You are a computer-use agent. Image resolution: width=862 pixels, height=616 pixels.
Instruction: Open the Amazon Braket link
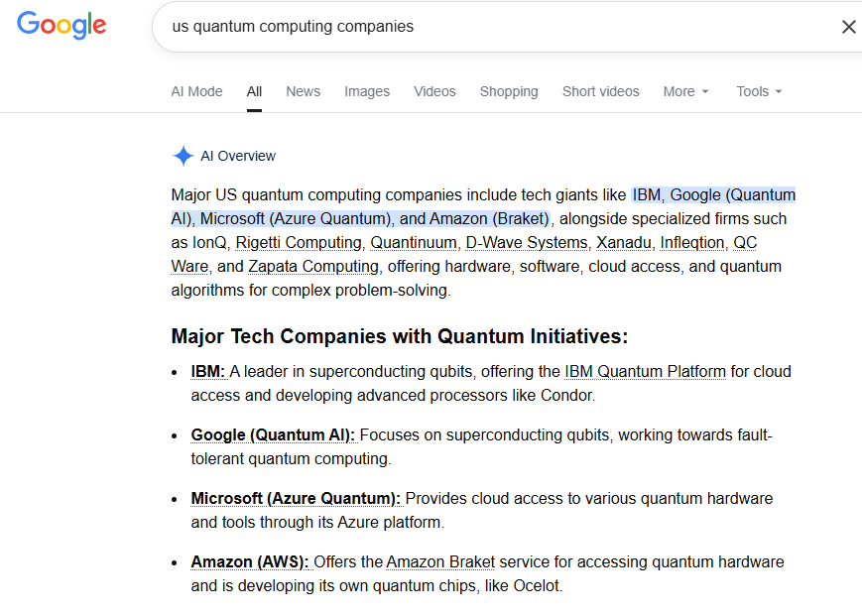point(440,562)
